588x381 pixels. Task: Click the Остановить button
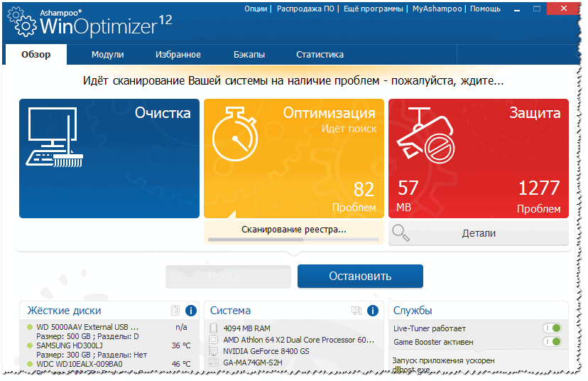(x=360, y=277)
